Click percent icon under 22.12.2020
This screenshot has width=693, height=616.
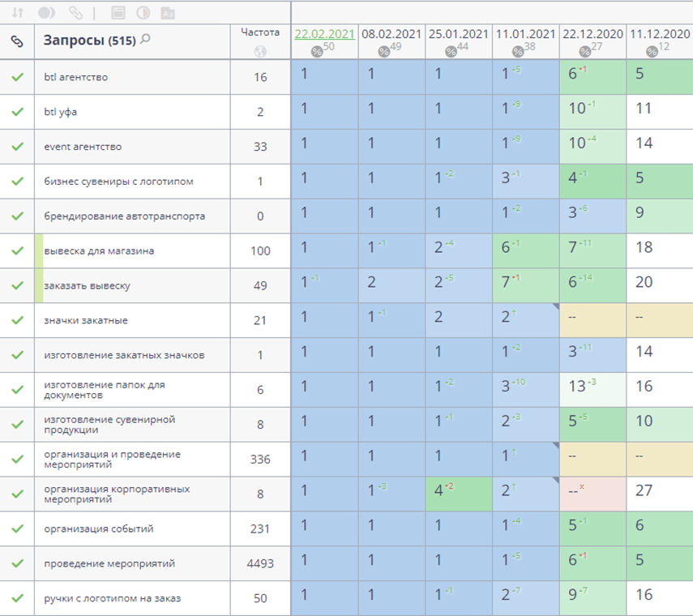(x=584, y=52)
